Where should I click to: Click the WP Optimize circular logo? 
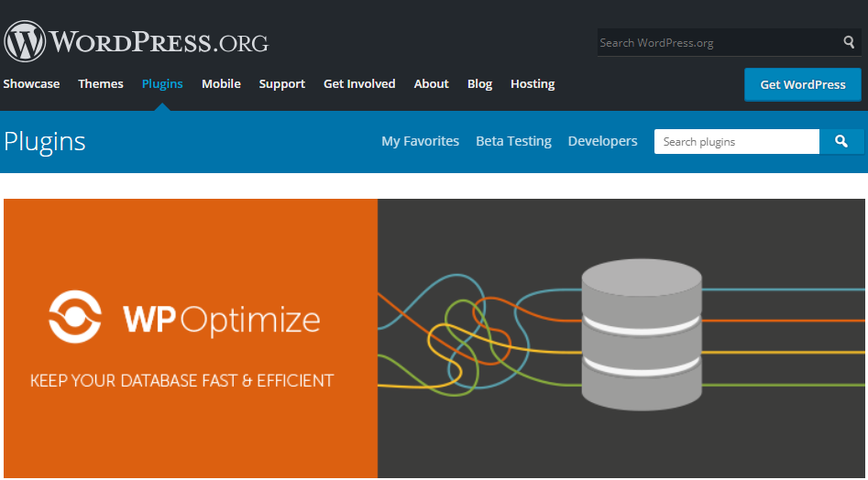[75, 317]
